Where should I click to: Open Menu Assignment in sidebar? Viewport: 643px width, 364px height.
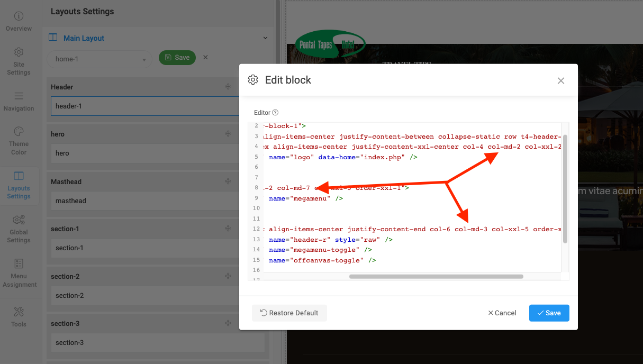coord(19,272)
